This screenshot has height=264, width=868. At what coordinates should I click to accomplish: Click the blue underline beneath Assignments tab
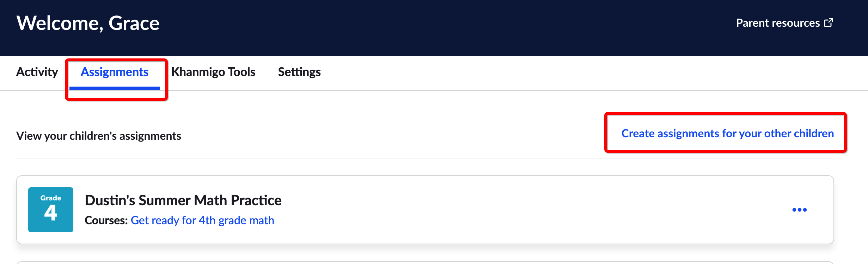point(115,88)
